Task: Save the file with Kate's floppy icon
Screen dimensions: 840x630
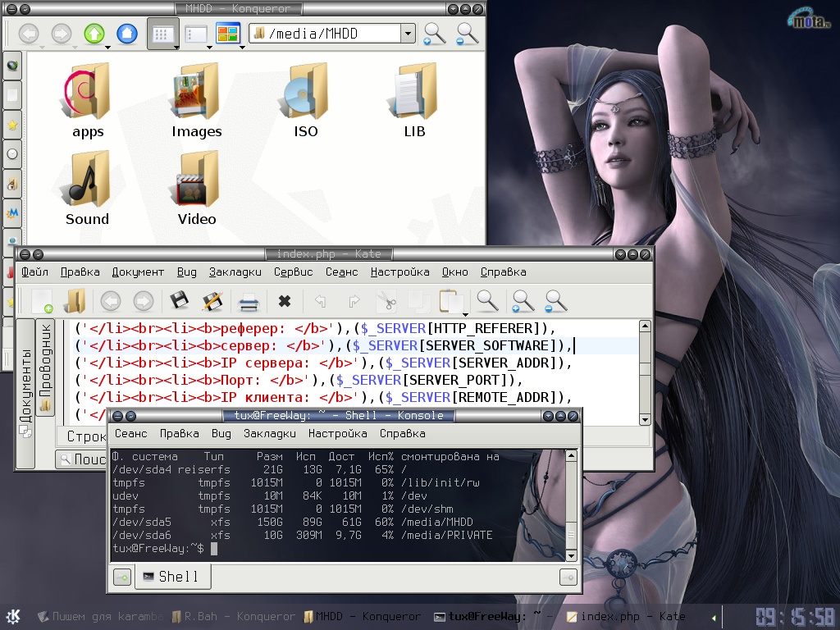Action: (x=180, y=300)
